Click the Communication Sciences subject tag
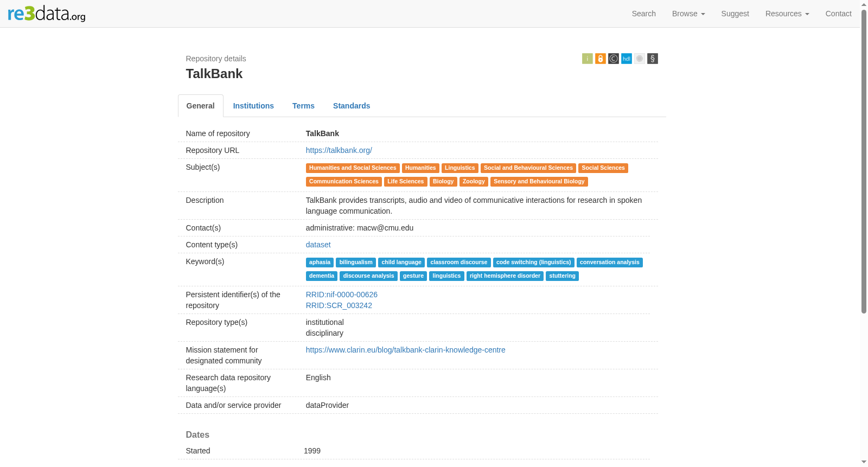The height and width of the screenshot is (467, 868). pos(344,182)
